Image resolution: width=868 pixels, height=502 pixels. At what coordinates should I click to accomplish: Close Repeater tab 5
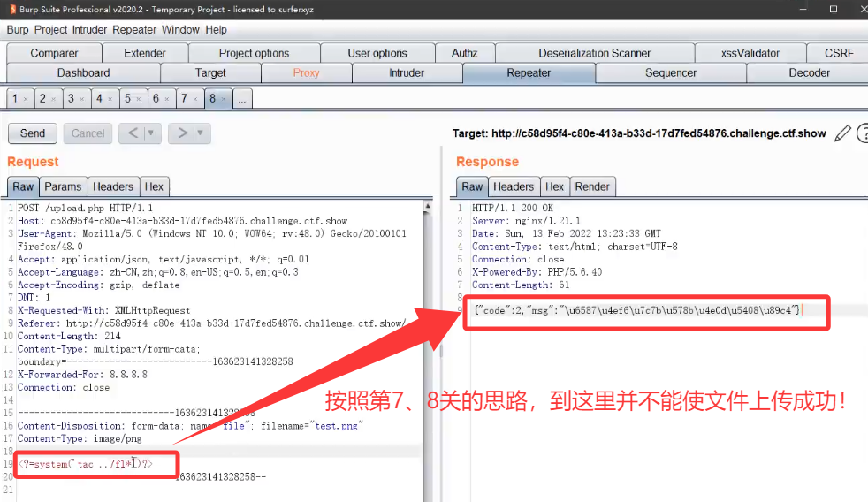[139, 99]
